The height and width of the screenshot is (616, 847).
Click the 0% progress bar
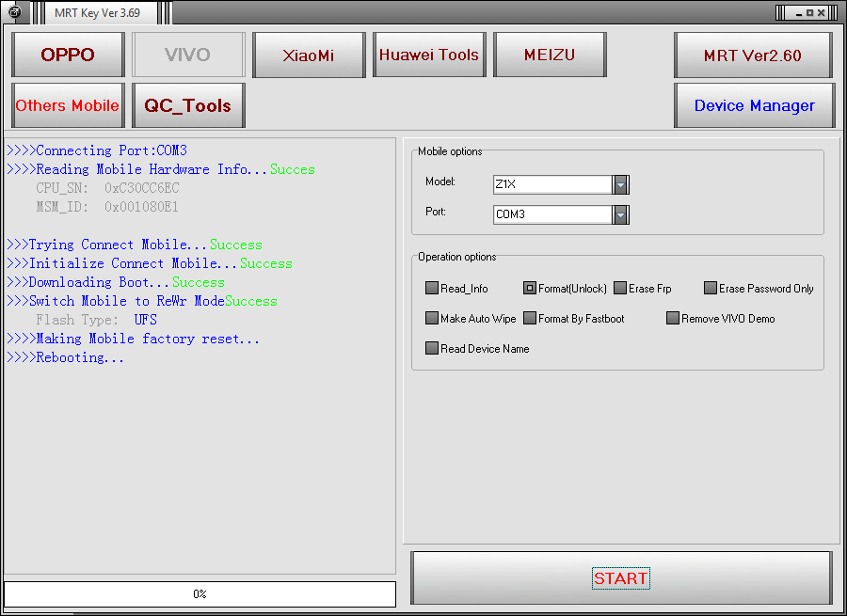200,593
